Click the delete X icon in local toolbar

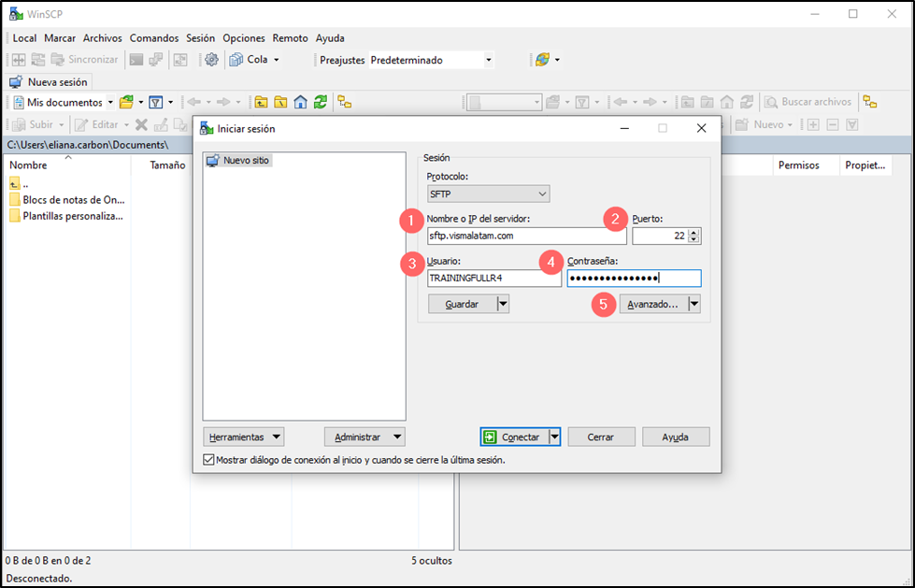[x=141, y=124]
